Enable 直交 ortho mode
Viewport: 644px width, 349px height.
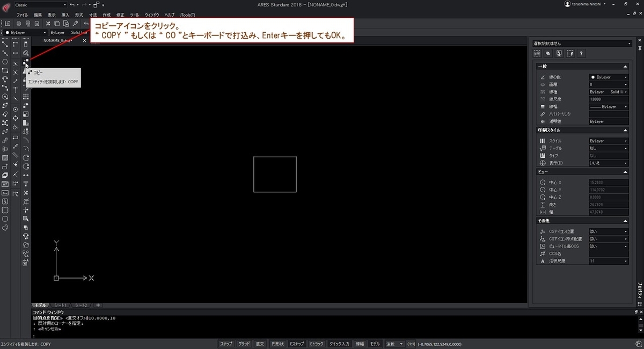[259, 344]
